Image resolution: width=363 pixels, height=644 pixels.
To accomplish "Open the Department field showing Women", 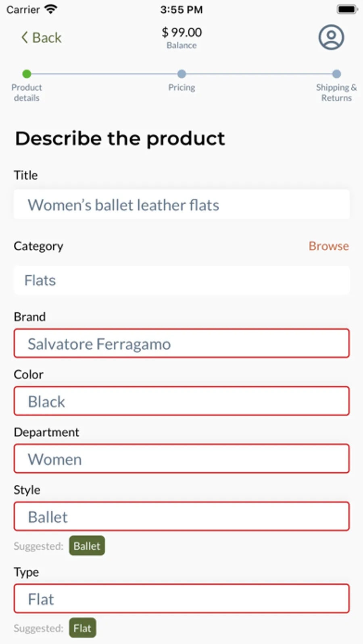I will 181,459.
